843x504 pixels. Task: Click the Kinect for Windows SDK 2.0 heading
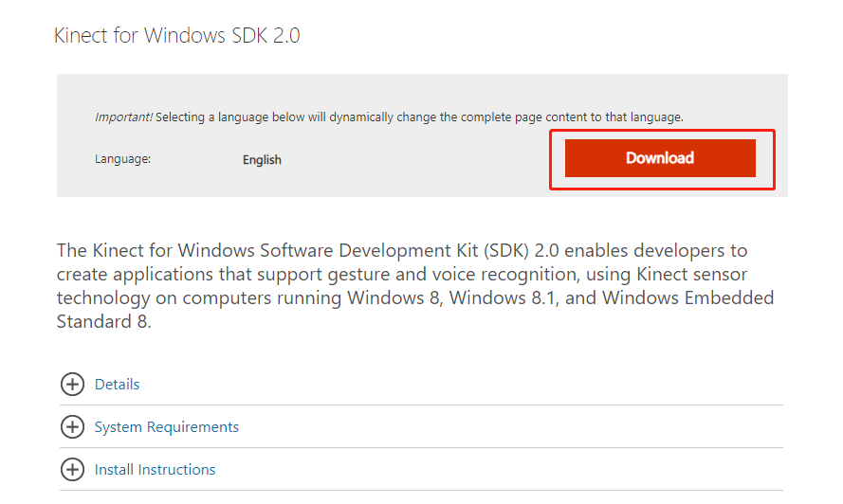point(177,36)
